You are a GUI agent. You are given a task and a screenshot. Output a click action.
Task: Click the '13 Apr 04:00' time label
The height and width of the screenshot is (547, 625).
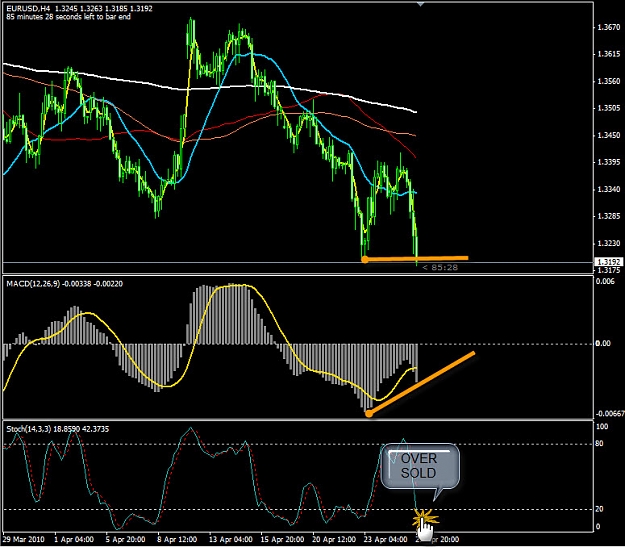[229, 539]
